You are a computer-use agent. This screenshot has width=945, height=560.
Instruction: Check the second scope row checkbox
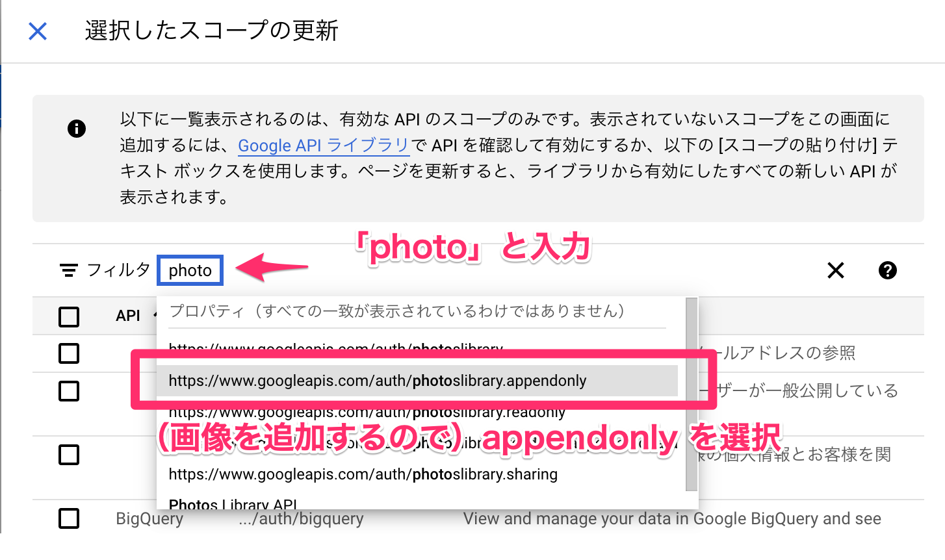[69, 391]
